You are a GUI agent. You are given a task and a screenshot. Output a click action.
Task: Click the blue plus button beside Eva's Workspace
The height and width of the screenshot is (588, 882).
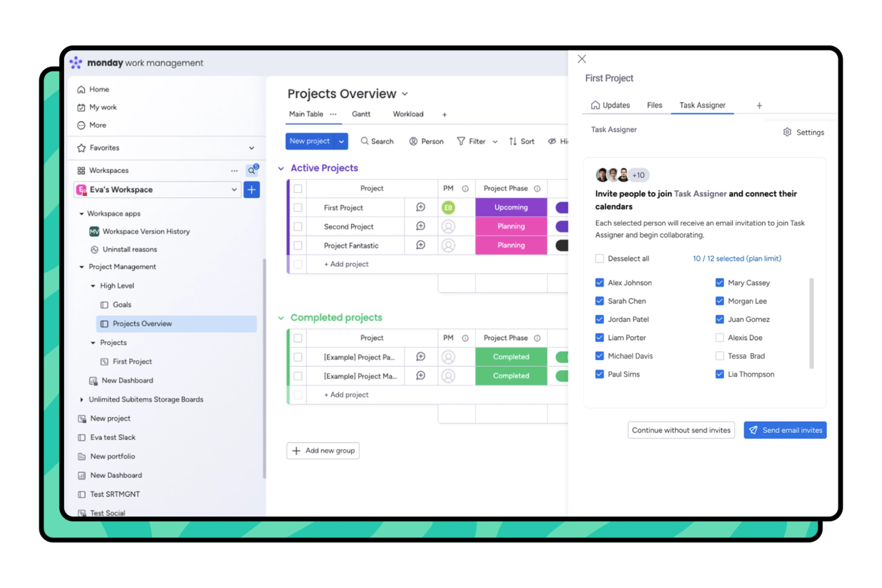[252, 190]
